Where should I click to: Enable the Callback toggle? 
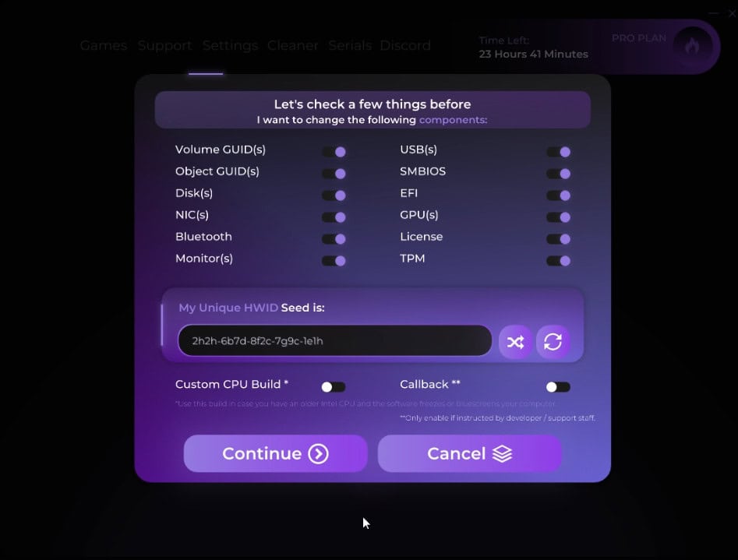pyautogui.click(x=559, y=387)
